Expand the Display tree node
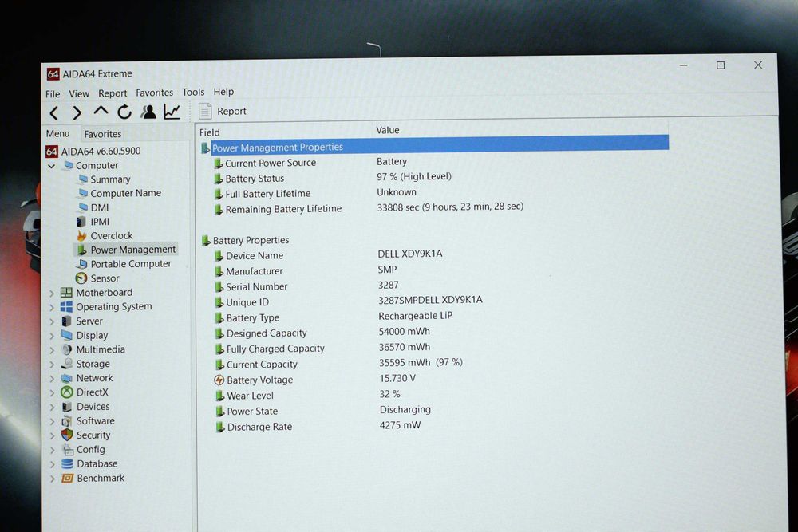The width and height of the screenshot is (798, 532). (52, 336)
